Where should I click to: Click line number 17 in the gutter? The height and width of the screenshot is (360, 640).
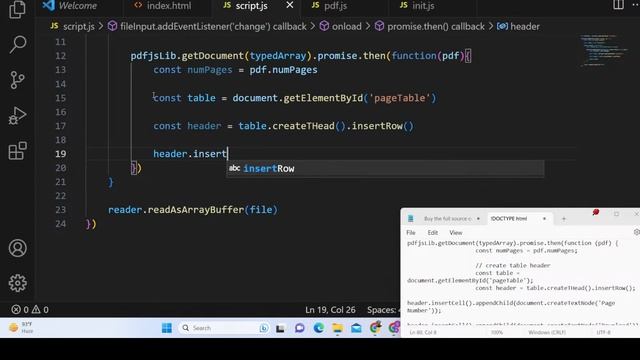pos(60,126)
